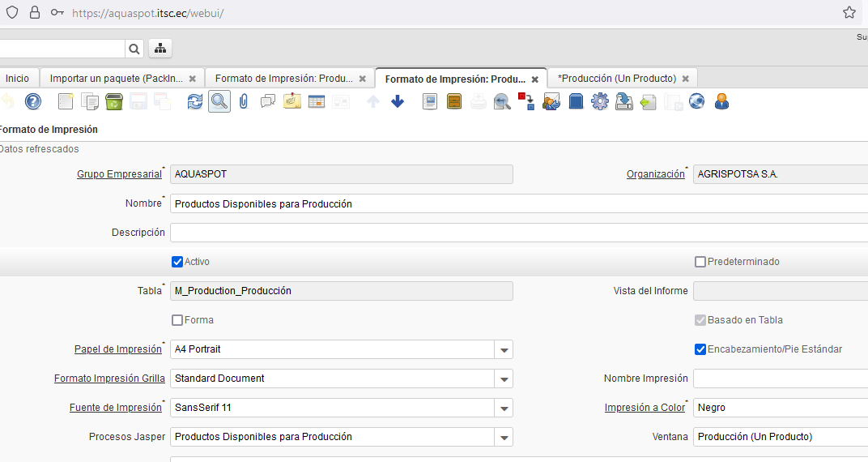Open the Fuente de Impresión dropdown arrow
The image size is (868, 462).
click(504, 408)
